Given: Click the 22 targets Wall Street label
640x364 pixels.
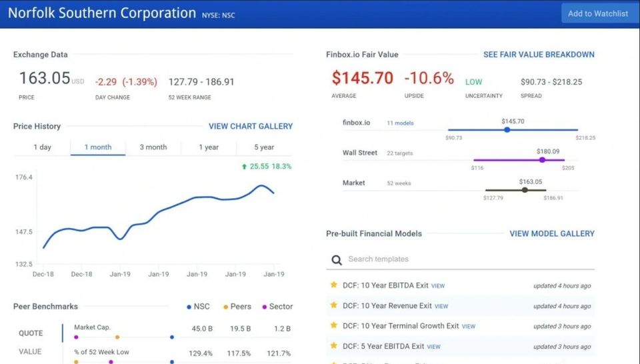Looking at the screenshot, I should (399, 153).
